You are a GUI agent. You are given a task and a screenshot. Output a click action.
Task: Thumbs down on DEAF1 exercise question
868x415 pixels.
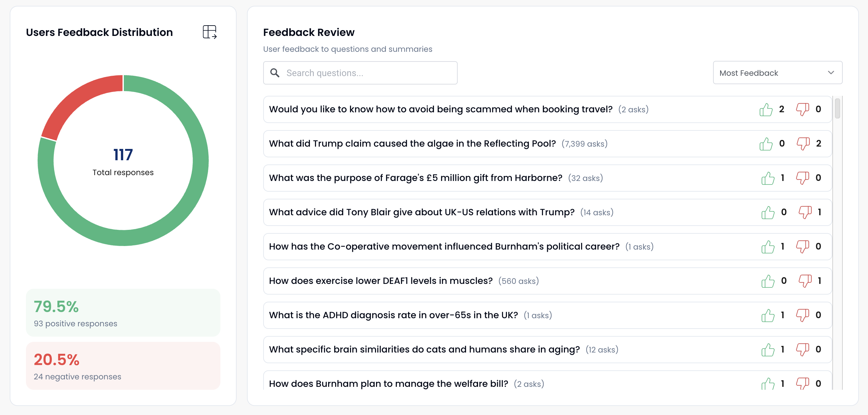pos(805,281)
